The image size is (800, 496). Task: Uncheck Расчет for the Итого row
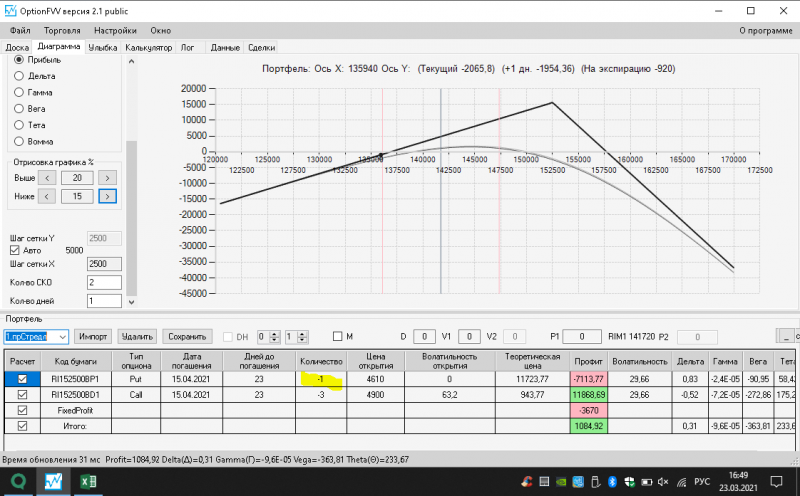(x=22, y=426)
